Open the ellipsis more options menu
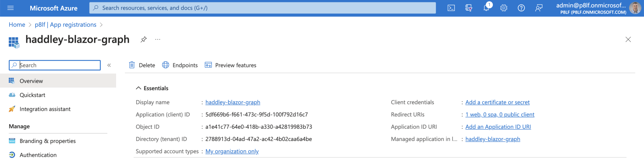 [158, 39]
